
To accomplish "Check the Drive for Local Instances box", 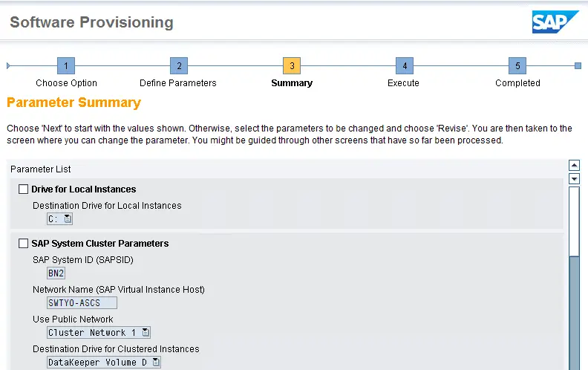I will pyautogui.click(x=23, y=189).
